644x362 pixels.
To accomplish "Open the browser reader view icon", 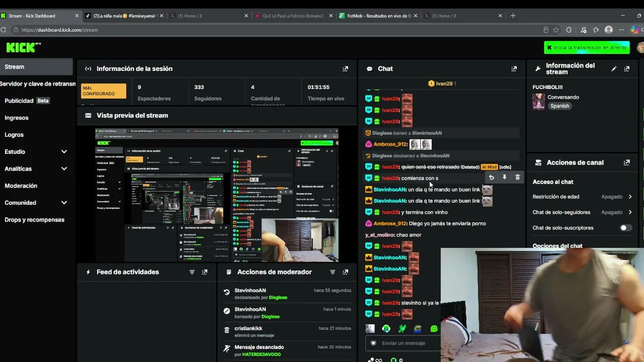I will coord(546,30).
